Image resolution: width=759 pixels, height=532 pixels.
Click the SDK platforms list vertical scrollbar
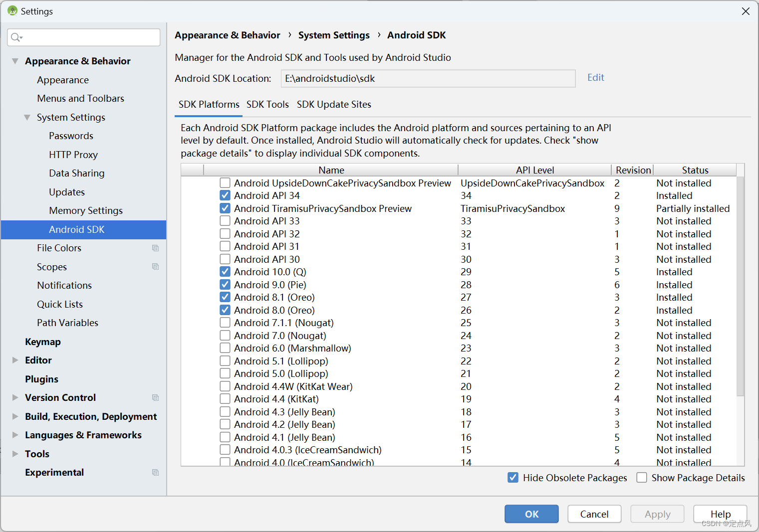click(740, 286)
